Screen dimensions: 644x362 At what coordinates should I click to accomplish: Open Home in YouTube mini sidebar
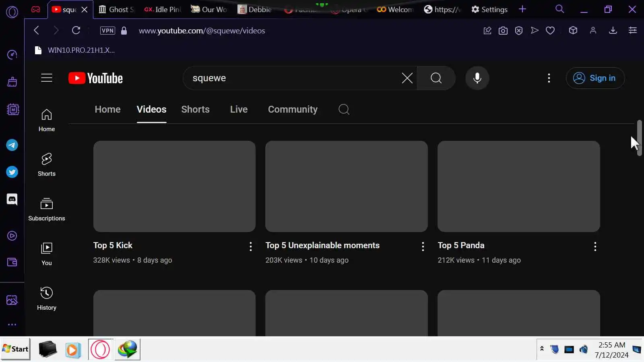[x=47, y=120]
